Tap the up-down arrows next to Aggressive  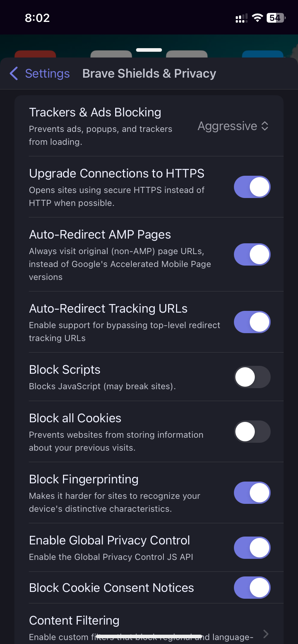[265, 126]
